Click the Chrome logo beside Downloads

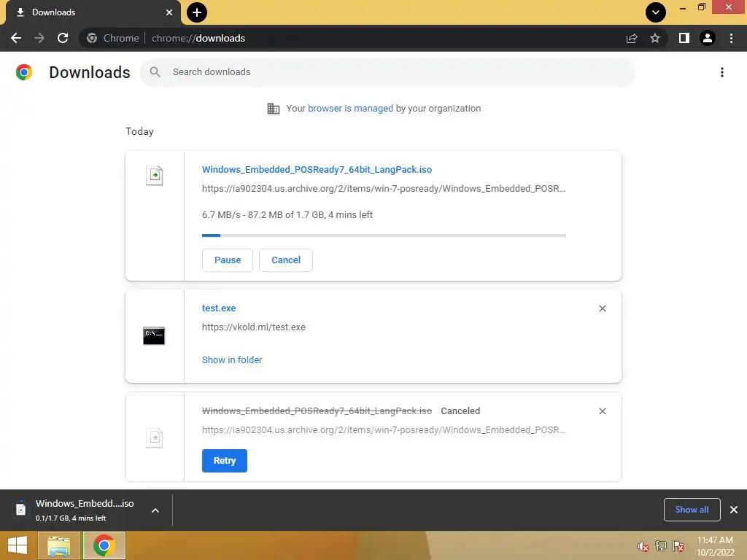point(24,72)
